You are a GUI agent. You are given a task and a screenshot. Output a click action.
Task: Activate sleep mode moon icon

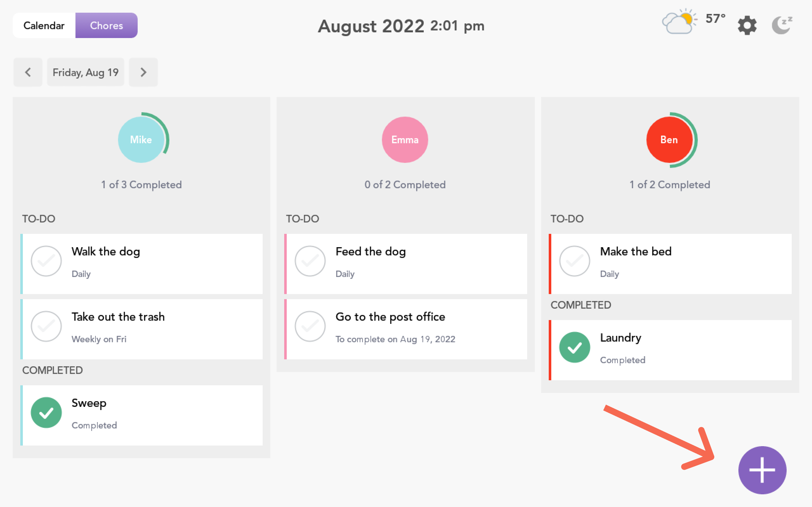pos(782,25)
